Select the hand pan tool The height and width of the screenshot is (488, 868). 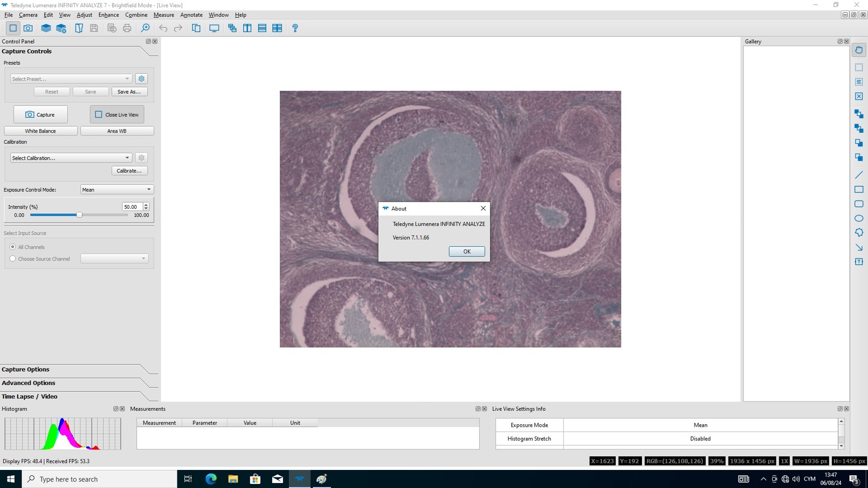point(859,50)
